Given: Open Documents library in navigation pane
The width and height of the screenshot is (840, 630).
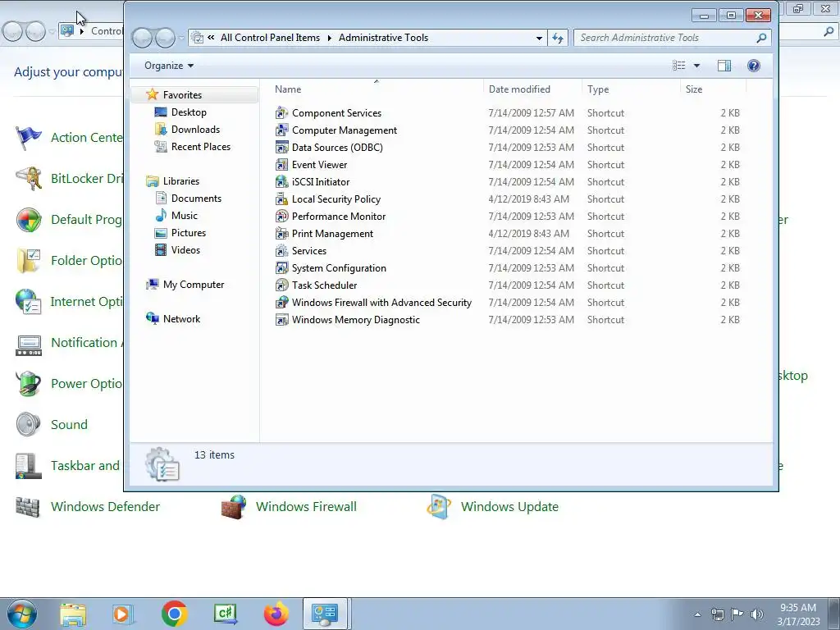Looking at the screenshot, I should click(x=196, y=199).
